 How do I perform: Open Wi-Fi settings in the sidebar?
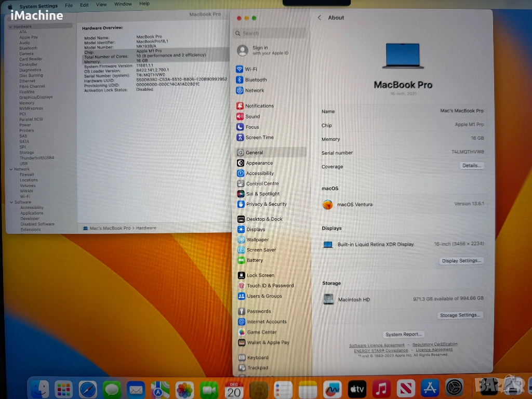tap(251, 69)
